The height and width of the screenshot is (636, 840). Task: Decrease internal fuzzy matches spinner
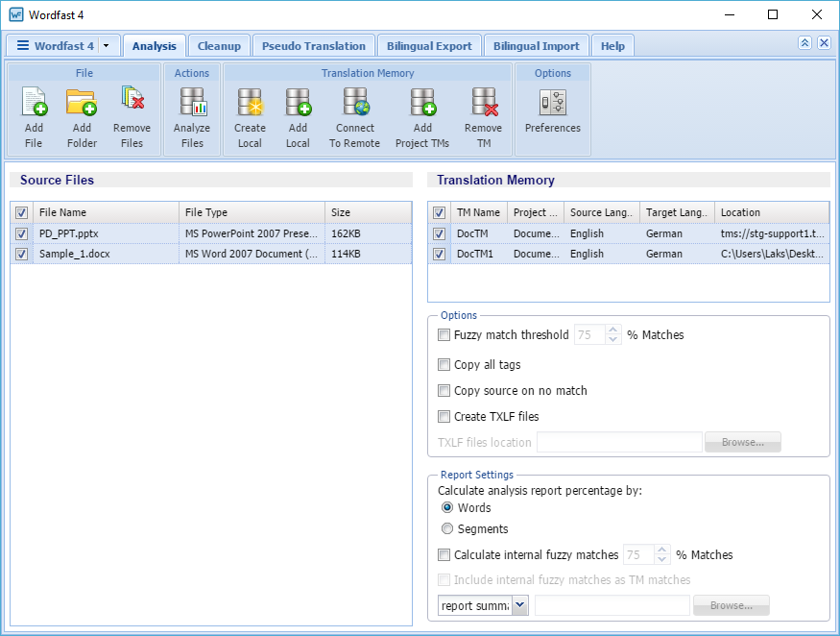662,559
